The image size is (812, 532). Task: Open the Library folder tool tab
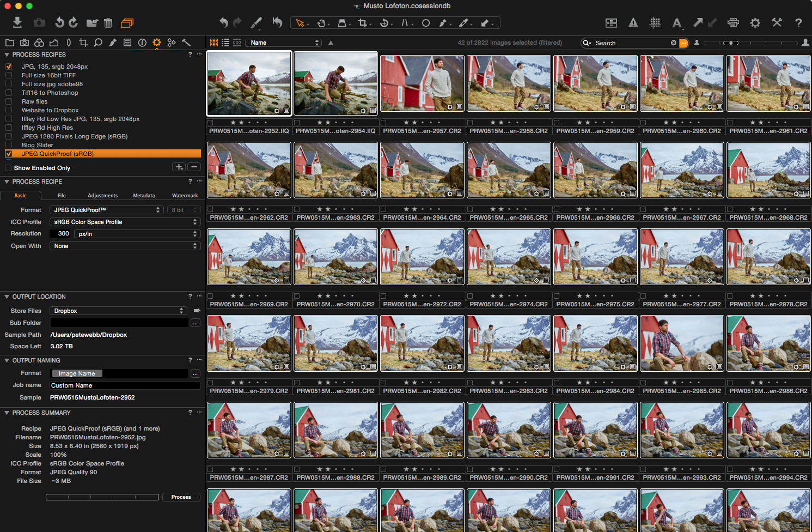10,43
